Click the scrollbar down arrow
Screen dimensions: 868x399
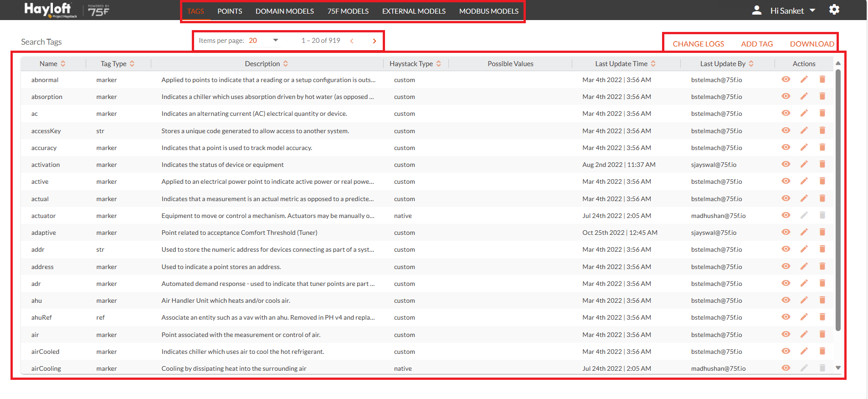[x=838, y=368]
